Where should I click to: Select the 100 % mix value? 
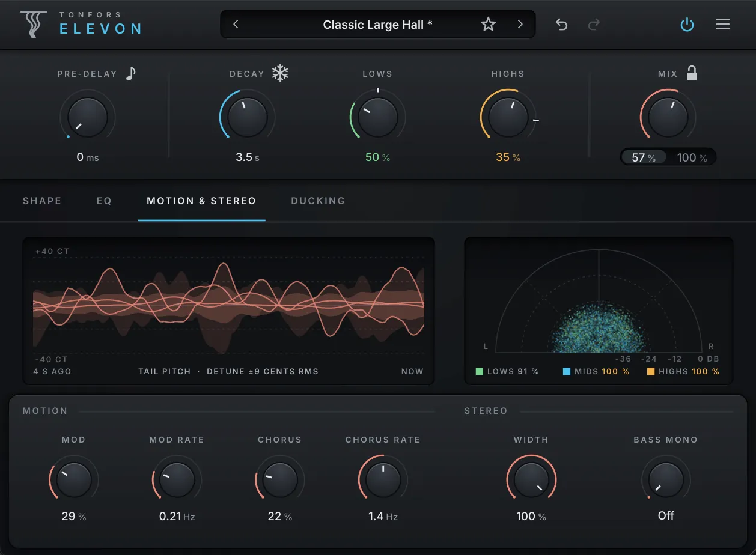(692, 157)
